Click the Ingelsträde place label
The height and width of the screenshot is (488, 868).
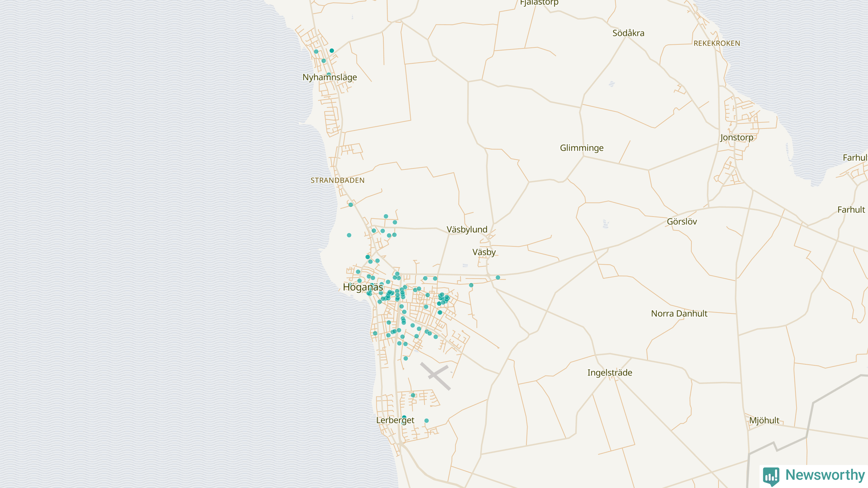point(610,373)
